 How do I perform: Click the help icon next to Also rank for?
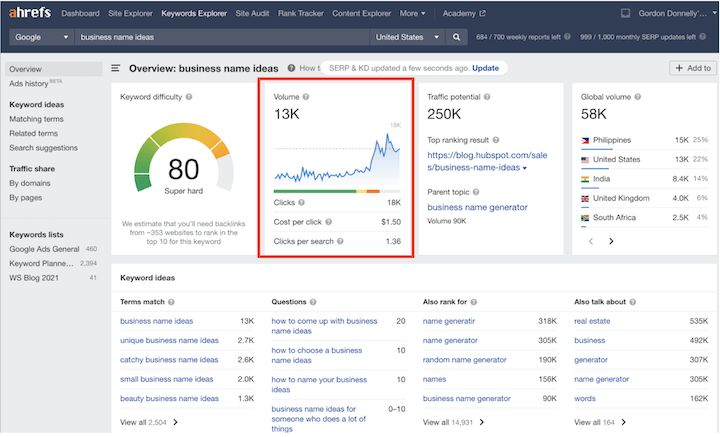pyautogui.click(x=474, y=302)
